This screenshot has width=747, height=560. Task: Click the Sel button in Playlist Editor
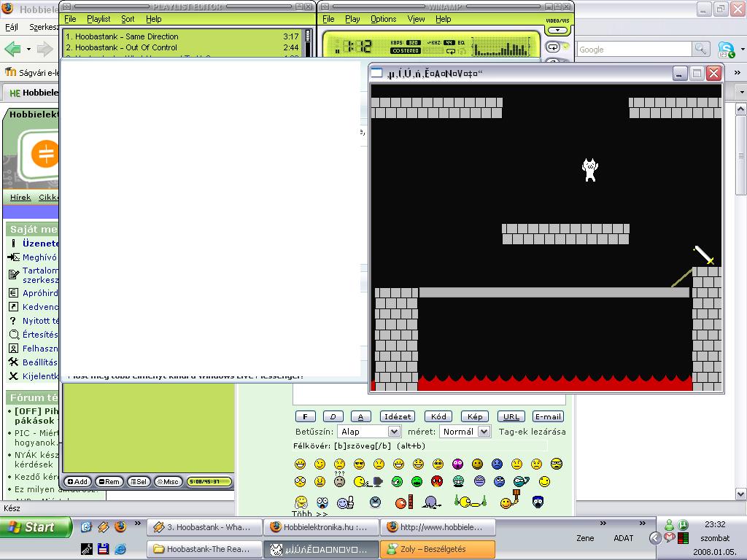[139, 481]
